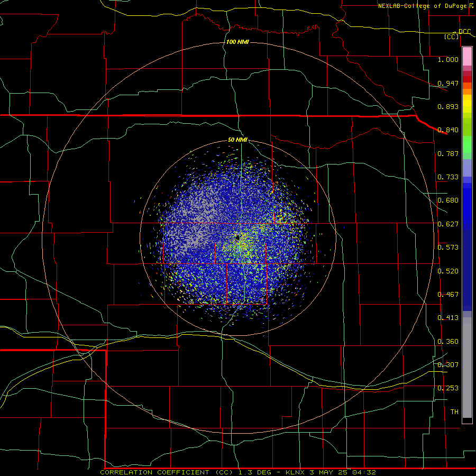476x476 pixels.
Task: Click the 0.467 scale value
Action: (448, 295)
